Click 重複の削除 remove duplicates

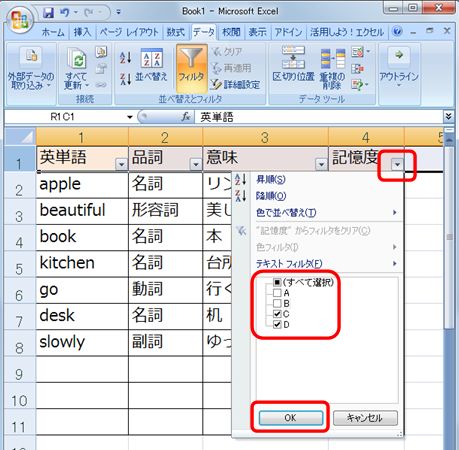coord(332,69)
